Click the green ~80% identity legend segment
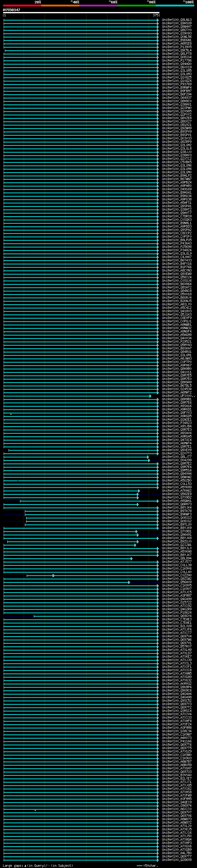 (137, 6)
